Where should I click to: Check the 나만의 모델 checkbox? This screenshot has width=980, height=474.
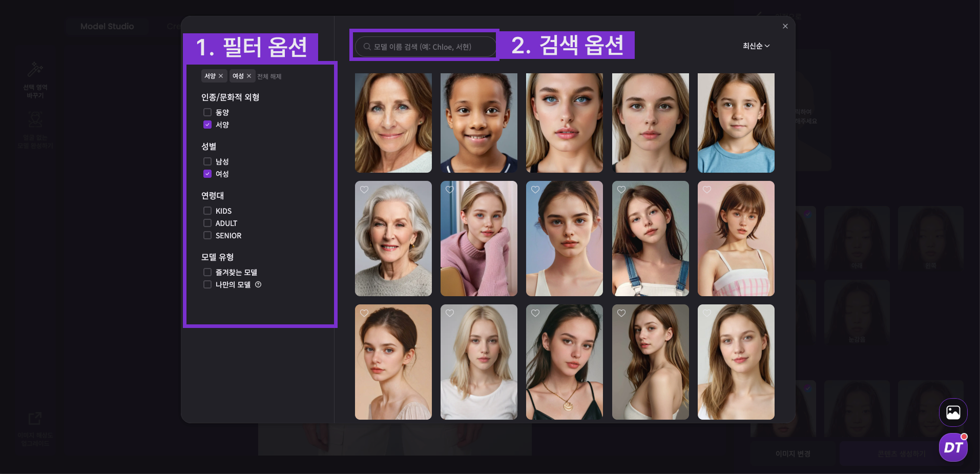coord(207,284)
